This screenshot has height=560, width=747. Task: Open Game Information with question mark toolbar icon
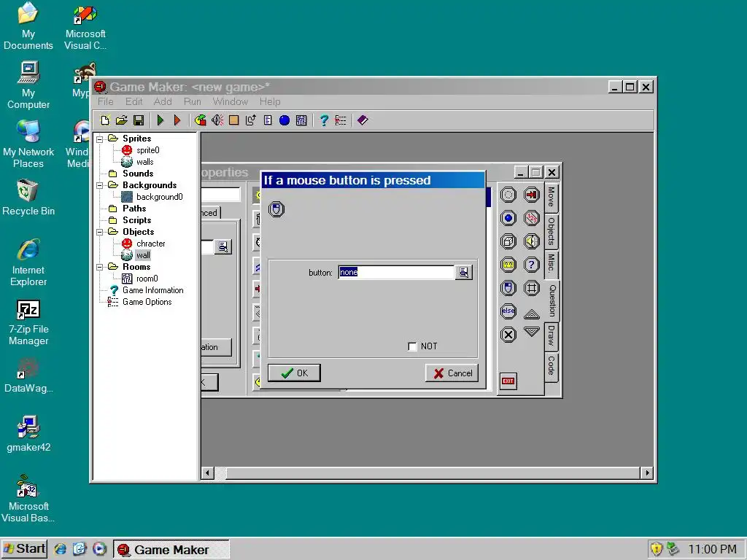point(324,120)
